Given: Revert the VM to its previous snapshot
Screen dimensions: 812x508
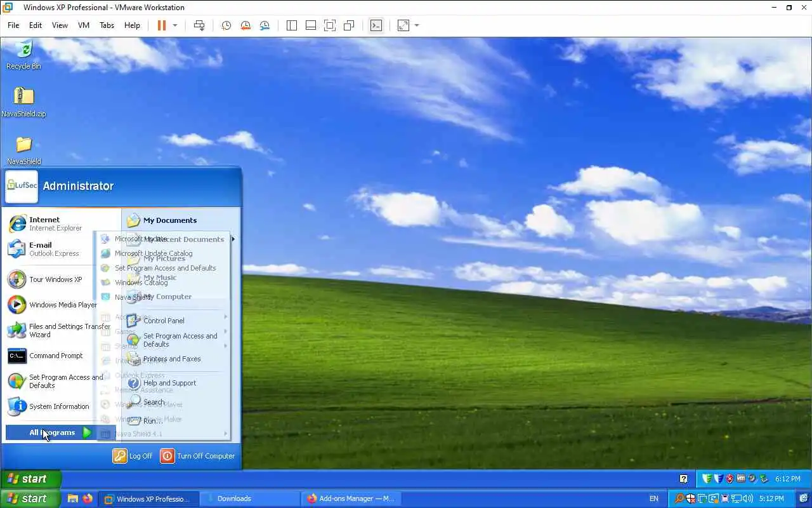Looking at the screenshot, I should tap(246, 25).
